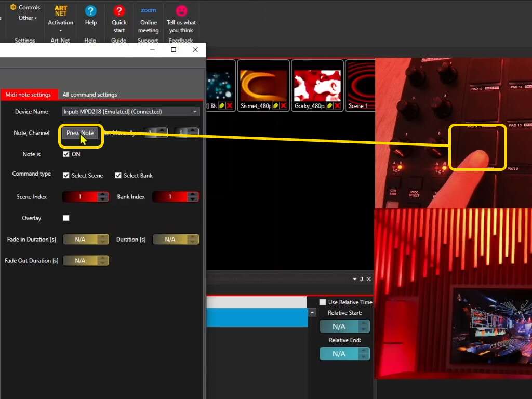This screenshot has height=399, width=532.
Task: Edit Sismet_480p using its pencil icon
Action: coord(275,105)
